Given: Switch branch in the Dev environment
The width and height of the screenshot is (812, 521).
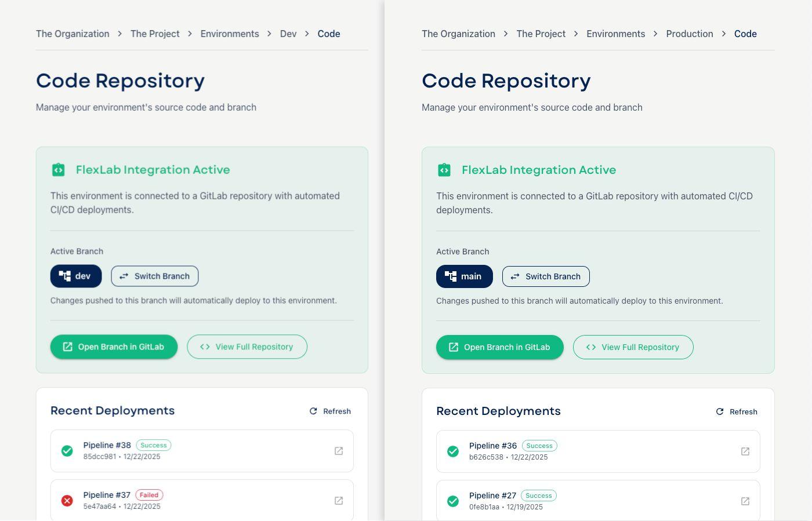Looking at the screenshot, I should tap(155, 276).
